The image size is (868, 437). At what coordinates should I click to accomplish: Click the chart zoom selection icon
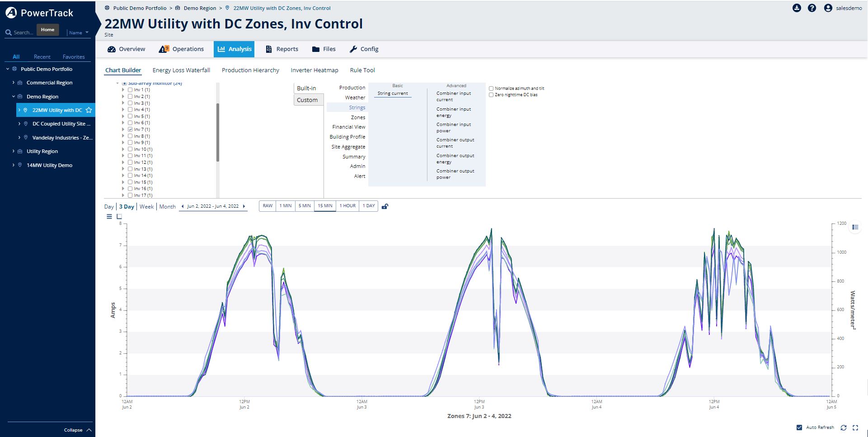pos(119,217)
